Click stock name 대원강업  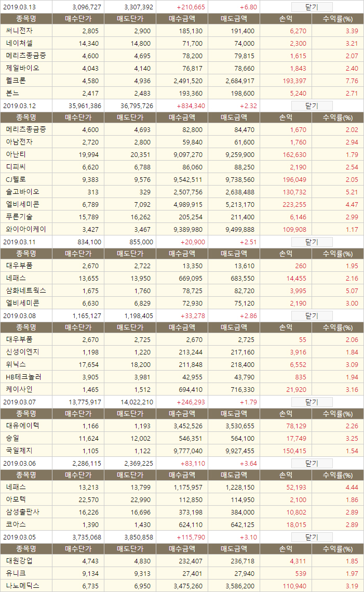(19, 561)
